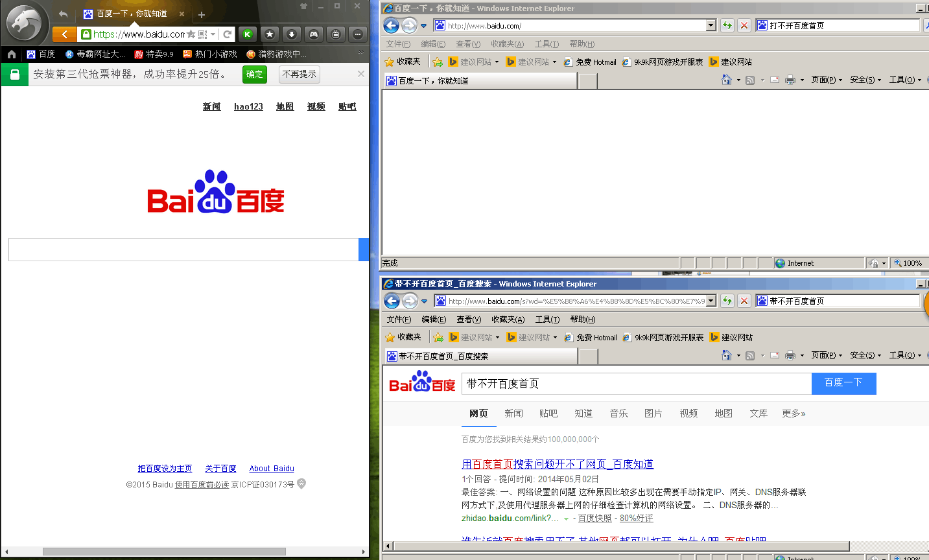The width and height of the screenshot is (929, 560).
Task: Open the three-dots more button in Cheetah toolbar
Action: 358,34
